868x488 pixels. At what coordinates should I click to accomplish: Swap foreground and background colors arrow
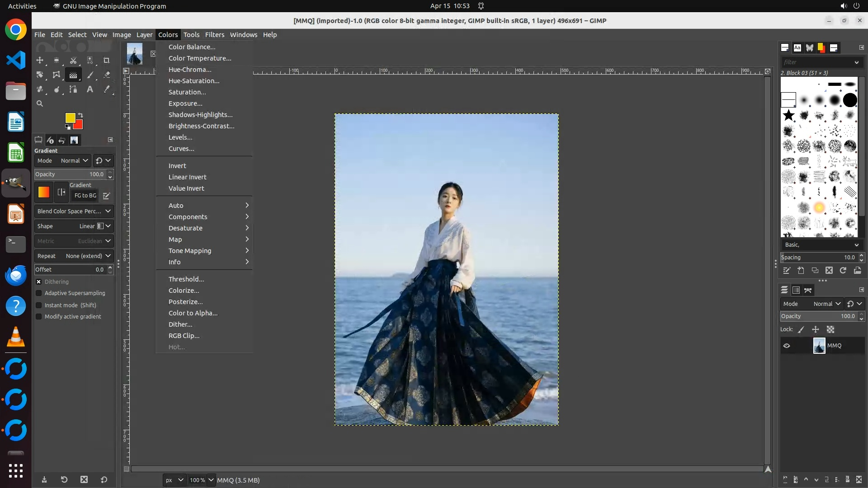click(80, 115)
